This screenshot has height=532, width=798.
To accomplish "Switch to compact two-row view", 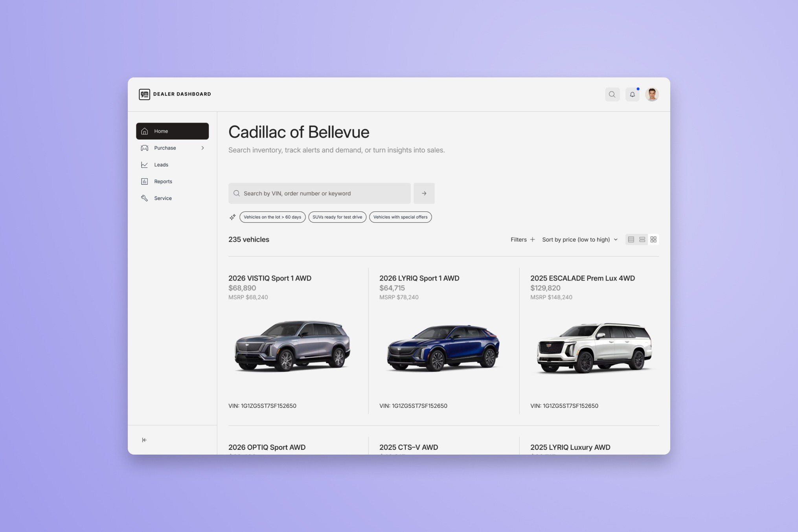I will click(x=642, y=239).
